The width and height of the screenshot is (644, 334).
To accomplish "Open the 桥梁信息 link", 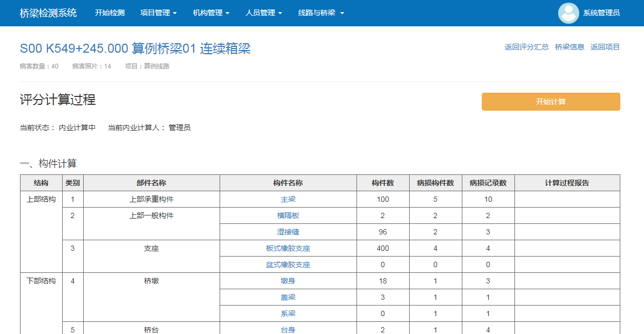I will point(570,47).
